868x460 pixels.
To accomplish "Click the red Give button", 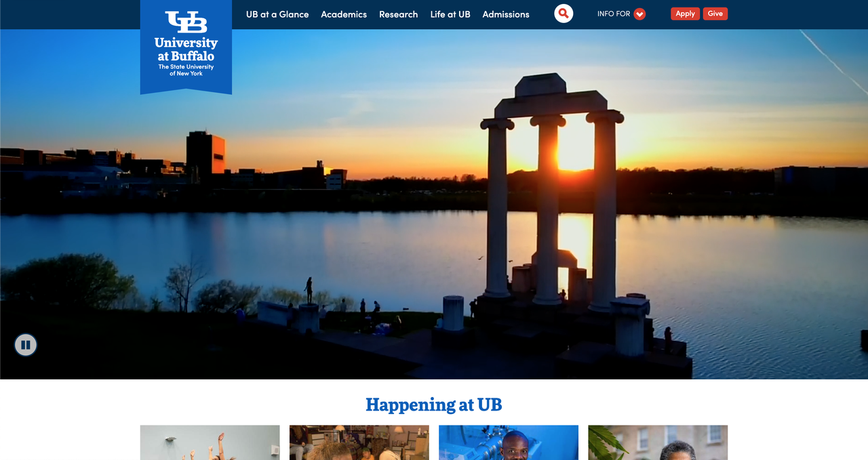I will pyautogui.click(x=715, y=14).
